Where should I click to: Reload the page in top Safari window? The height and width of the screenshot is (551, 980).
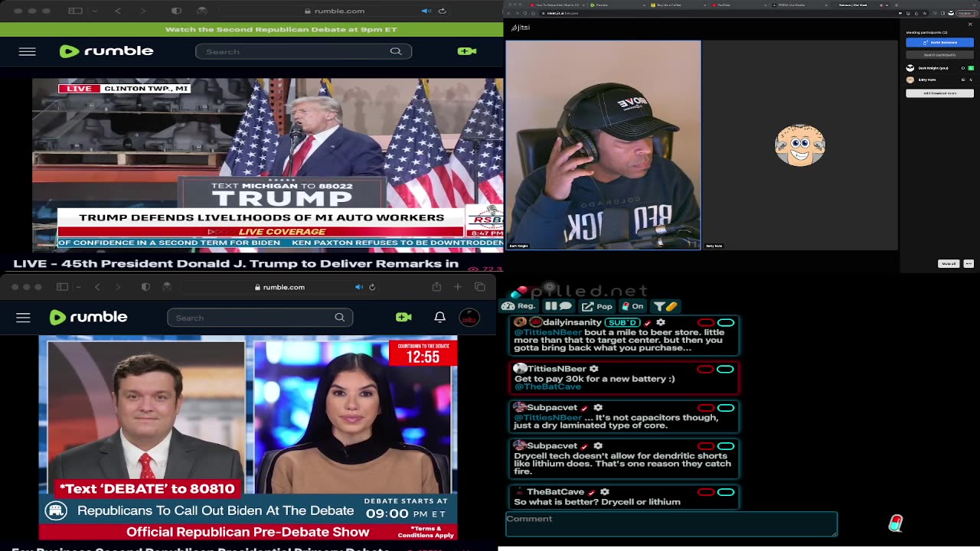(442, 11)
